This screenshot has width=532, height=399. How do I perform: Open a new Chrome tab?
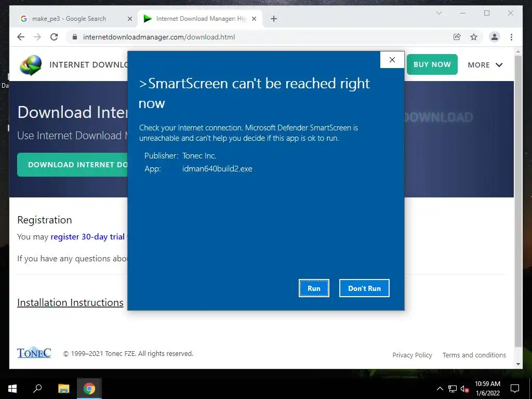(x=274, y=19)
